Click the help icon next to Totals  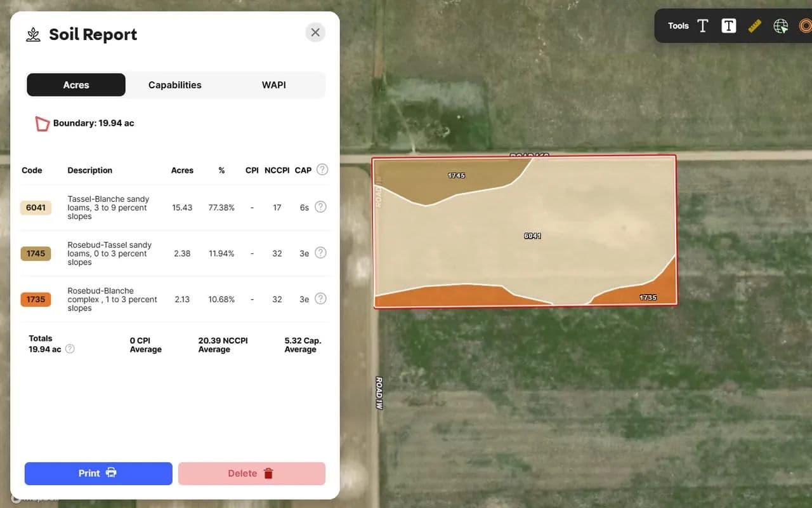(70, 349)
